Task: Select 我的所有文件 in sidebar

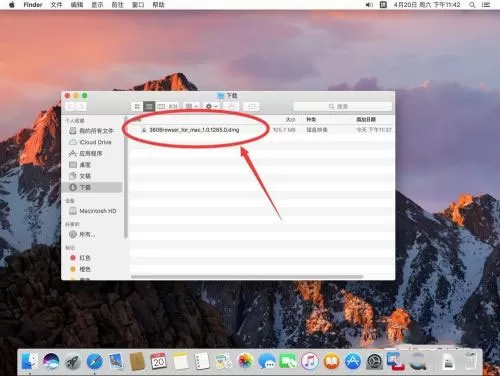Action: pyautogui.click(x=92, y=131)
